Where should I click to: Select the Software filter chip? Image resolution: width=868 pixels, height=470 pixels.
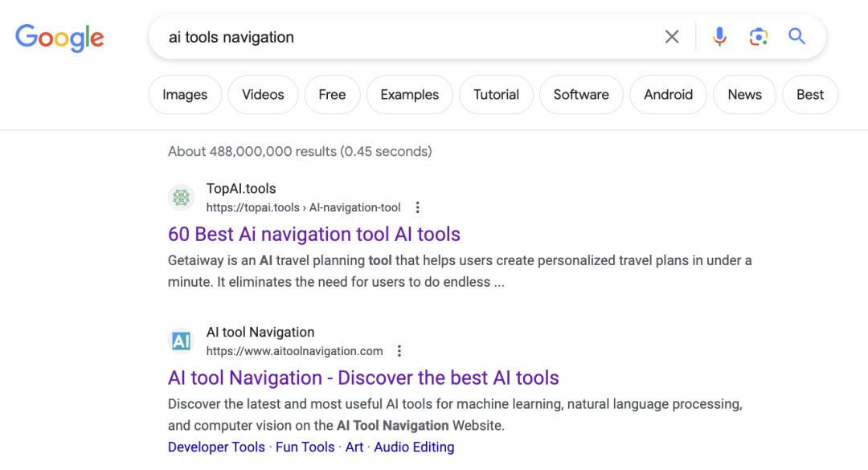pyautogui.click(x=581, y=95)
